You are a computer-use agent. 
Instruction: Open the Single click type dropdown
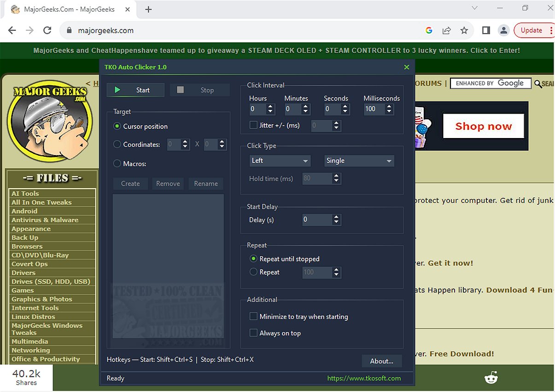click(359, 161)
